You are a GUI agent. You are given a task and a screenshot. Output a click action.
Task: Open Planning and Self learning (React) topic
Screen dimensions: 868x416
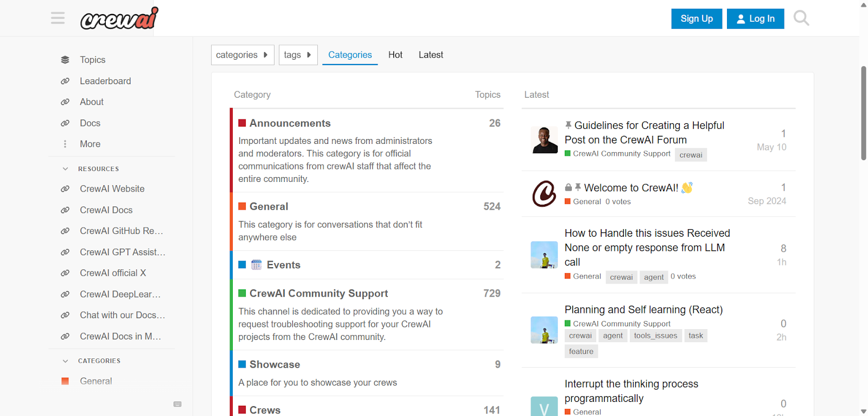[x=643, y=310]
